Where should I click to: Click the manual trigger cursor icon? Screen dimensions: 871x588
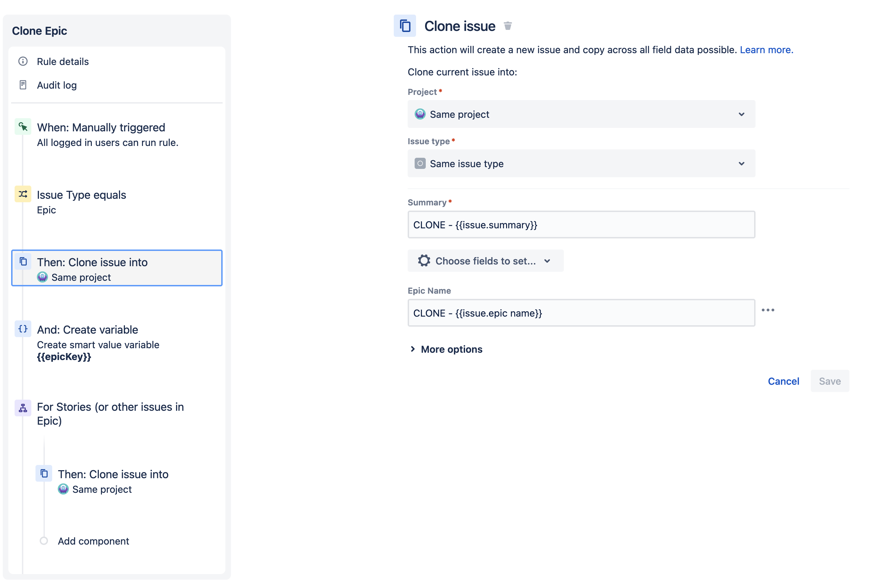23,126
